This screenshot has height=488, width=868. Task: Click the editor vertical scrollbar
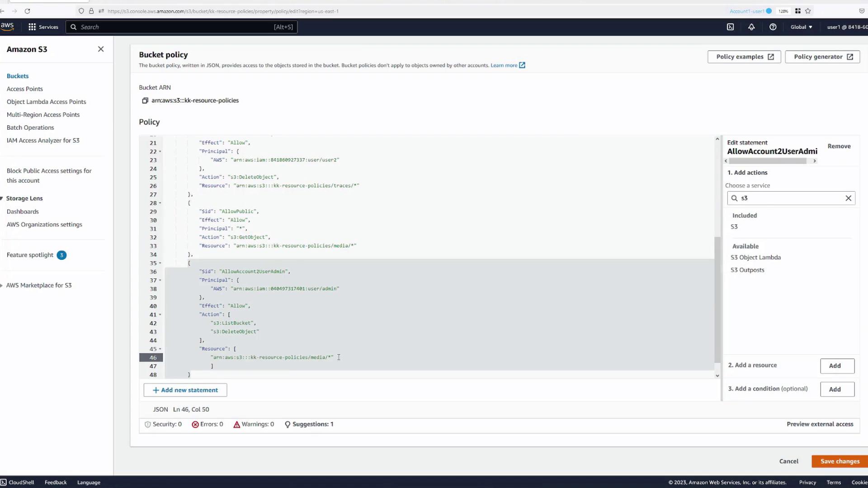pos(717,298)
